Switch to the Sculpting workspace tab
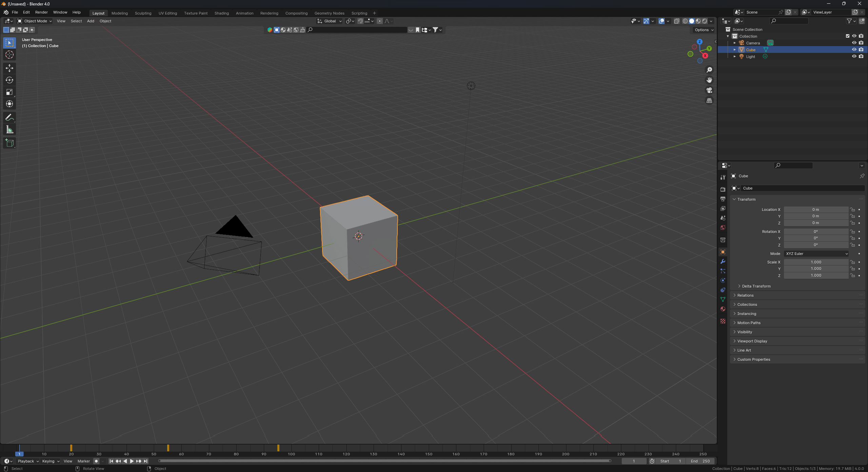This screenshot has height=472, width=868. (x=143, y=13)
